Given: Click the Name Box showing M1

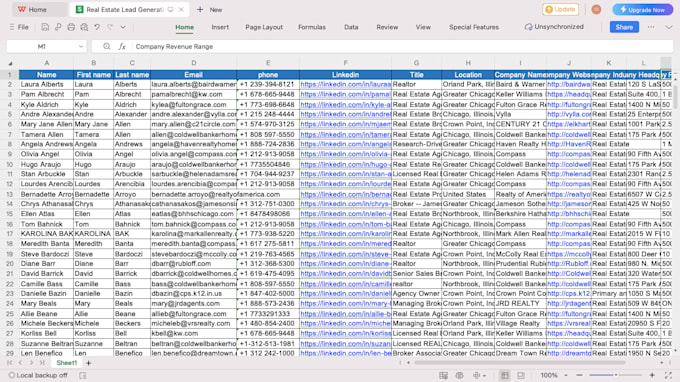Looking at the screenshot, I should click(42, 46).
